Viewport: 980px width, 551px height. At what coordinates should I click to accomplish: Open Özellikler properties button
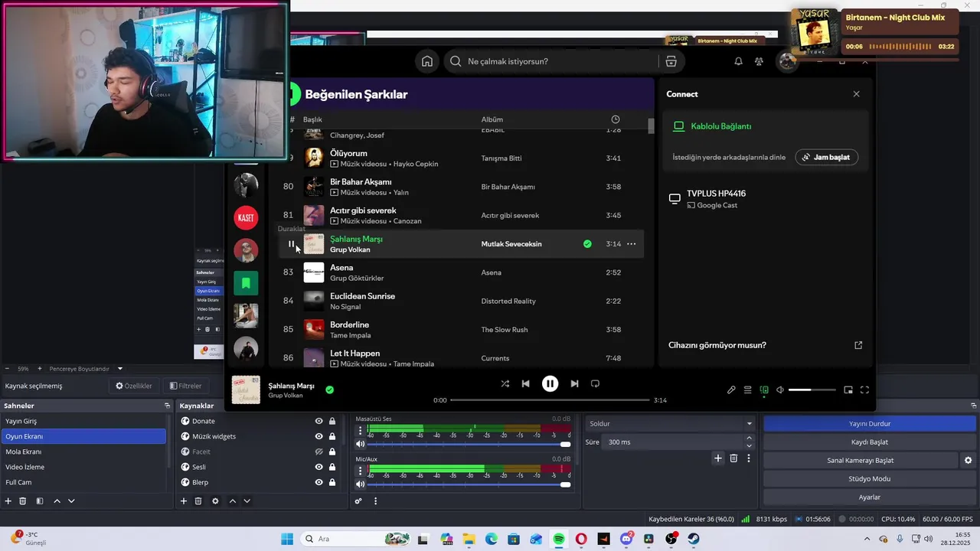point(134,386)
